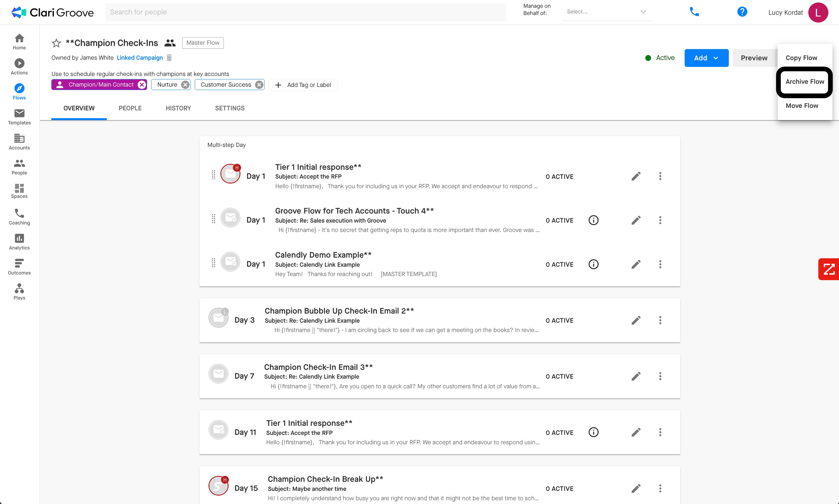Choose Archive Flow from the menu

point(804,82)
